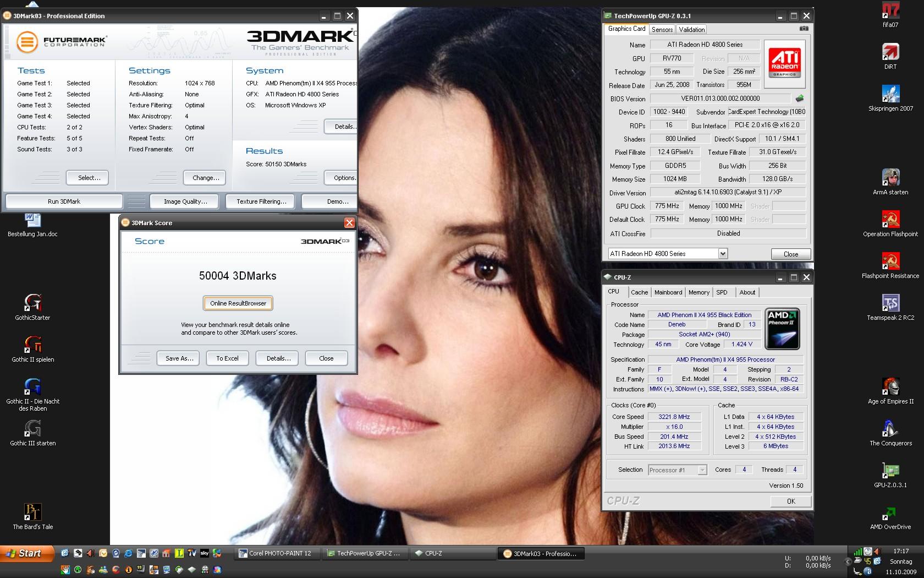Open the GothicStarter desktop shortcut
924x578 pixels.
tap(32, 303)
